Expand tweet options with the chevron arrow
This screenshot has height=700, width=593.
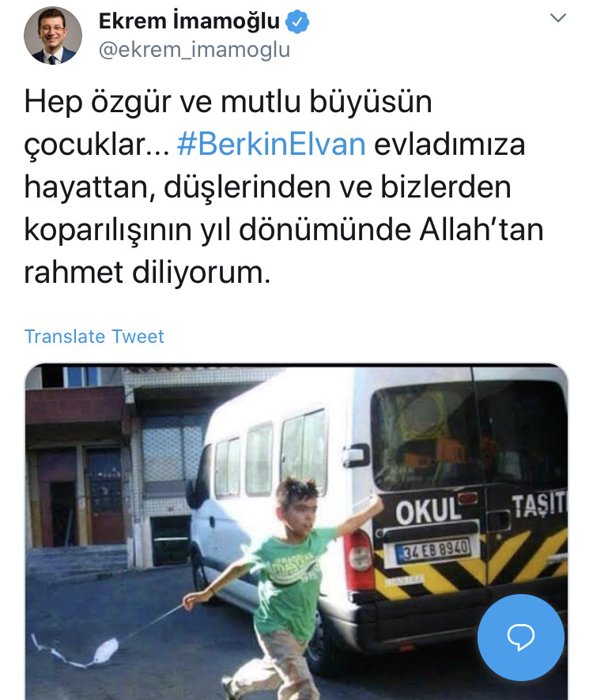pos(557,18)
